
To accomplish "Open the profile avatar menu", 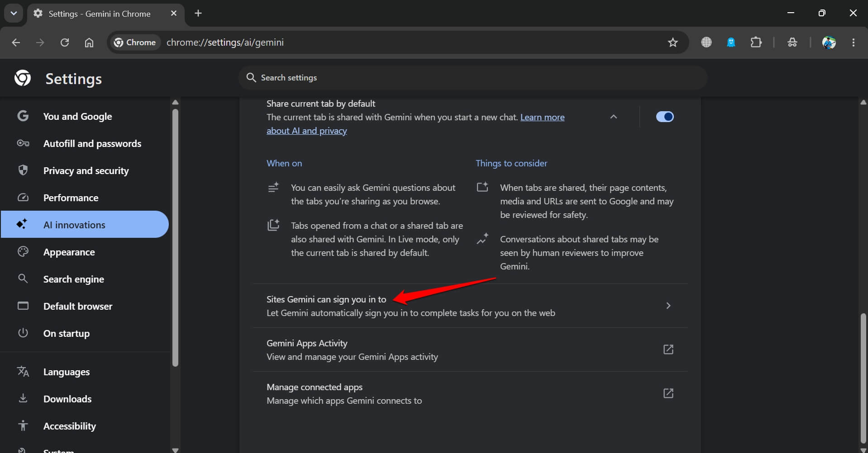I will coord(829,42).
